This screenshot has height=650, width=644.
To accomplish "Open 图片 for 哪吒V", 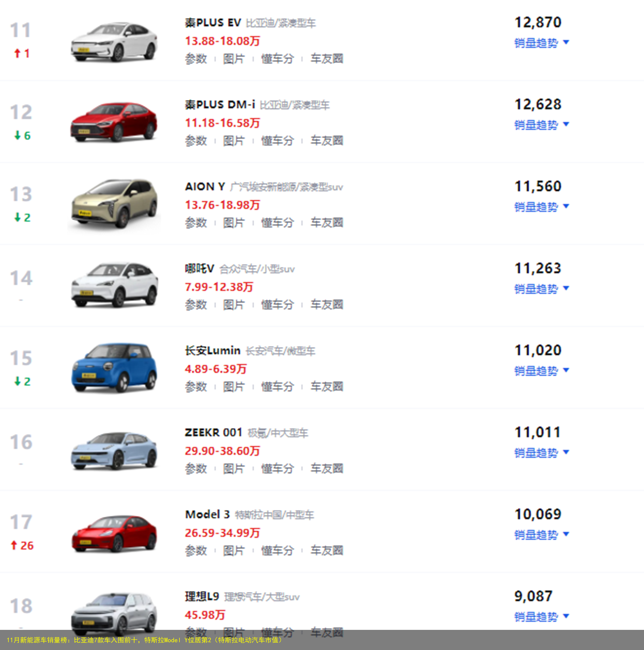I will pyautogui.click(x=234, y=305).
